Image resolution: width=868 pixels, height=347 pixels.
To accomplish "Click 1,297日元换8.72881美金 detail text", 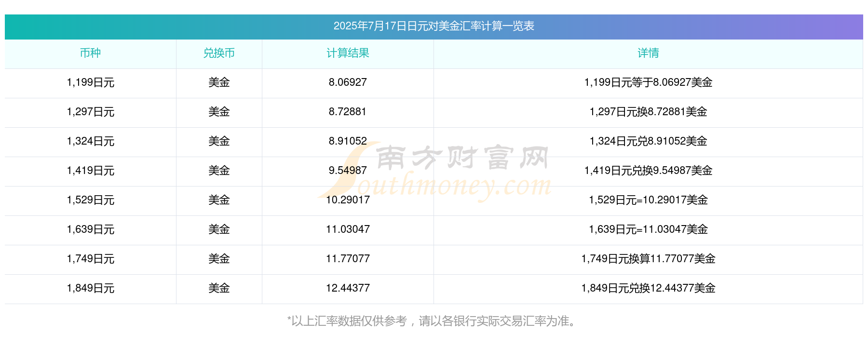I will coord(648,112).
